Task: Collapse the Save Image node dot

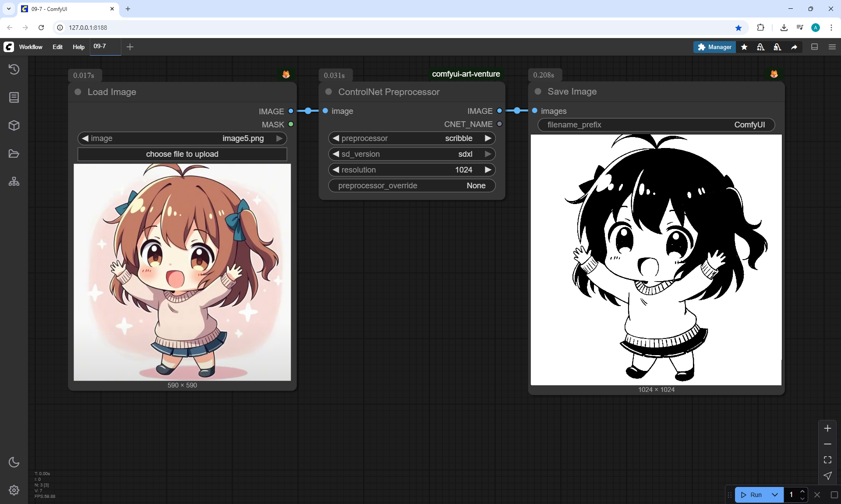Action: tap(538, 92)
